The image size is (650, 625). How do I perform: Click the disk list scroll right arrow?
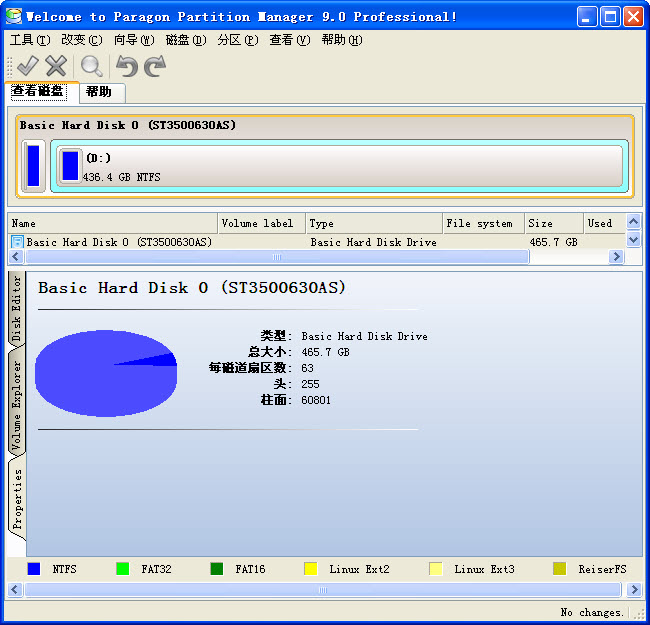tap(616, 257)
